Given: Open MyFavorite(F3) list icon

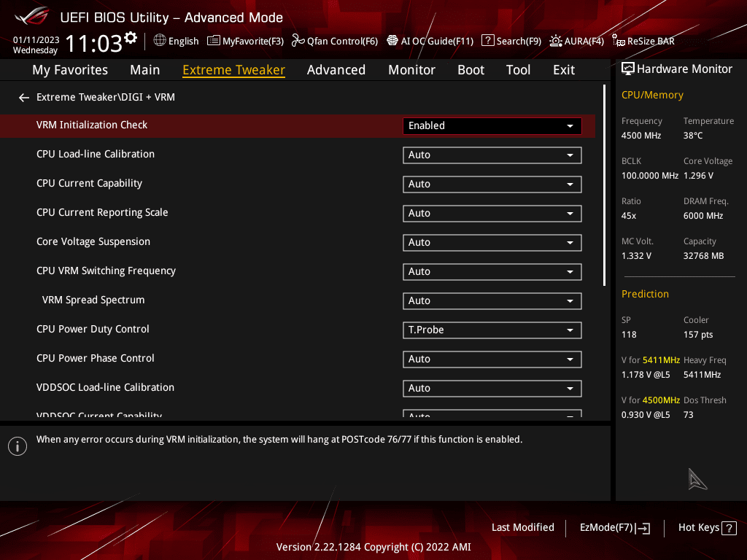Looking at the screenshot, I should [x=214, y=41].
